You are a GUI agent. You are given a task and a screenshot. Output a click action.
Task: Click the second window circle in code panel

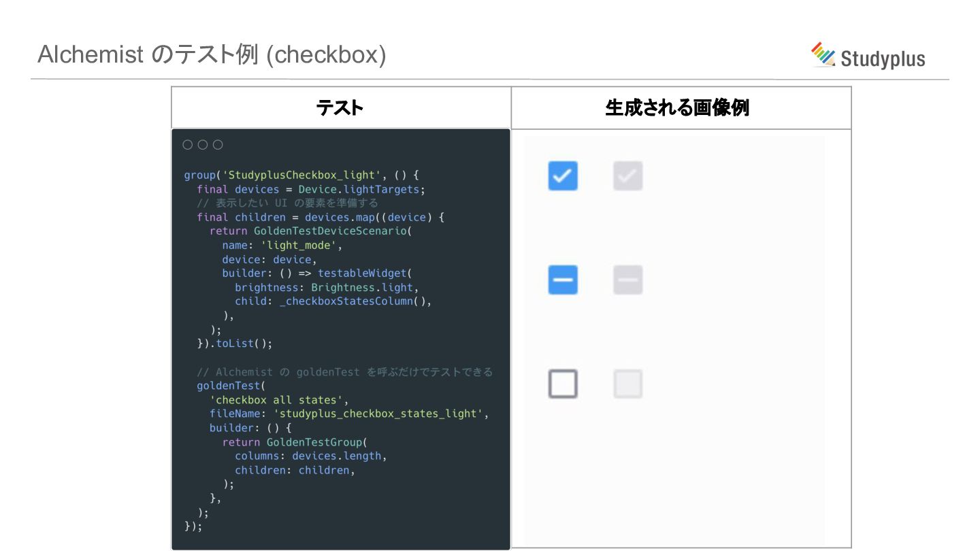click(203, 145)
